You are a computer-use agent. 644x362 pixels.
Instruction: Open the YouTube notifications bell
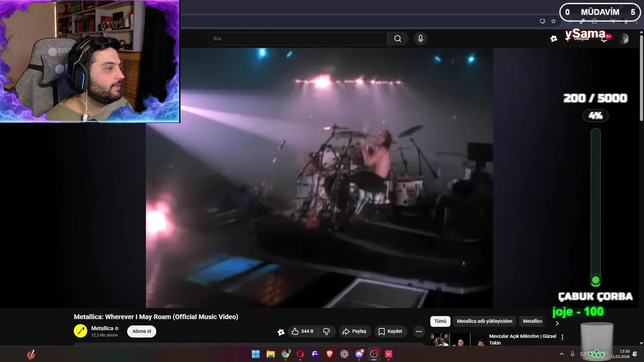pos(605,39)
